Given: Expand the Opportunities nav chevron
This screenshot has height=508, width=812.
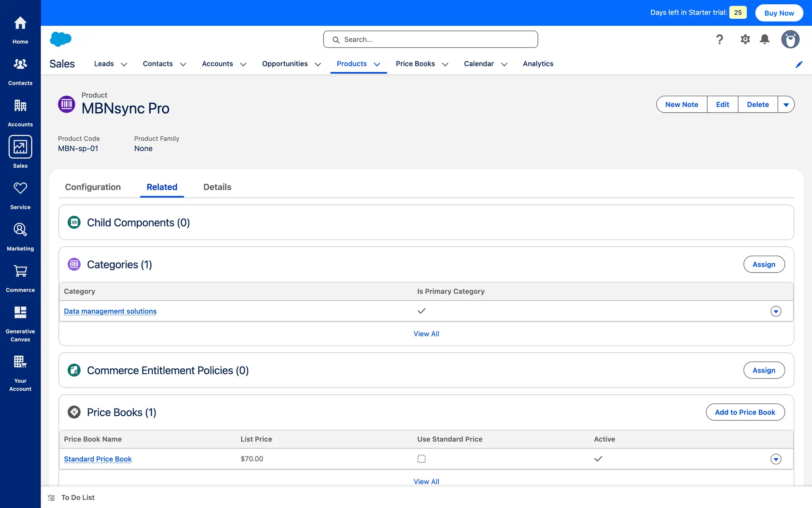Looking at the screenshot, I should [x=318, y=64].
